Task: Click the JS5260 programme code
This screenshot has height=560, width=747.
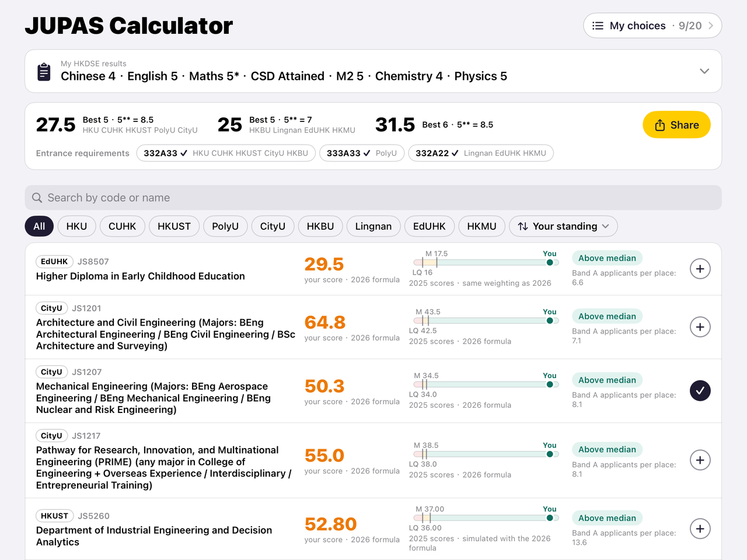Action: [93, 516]
